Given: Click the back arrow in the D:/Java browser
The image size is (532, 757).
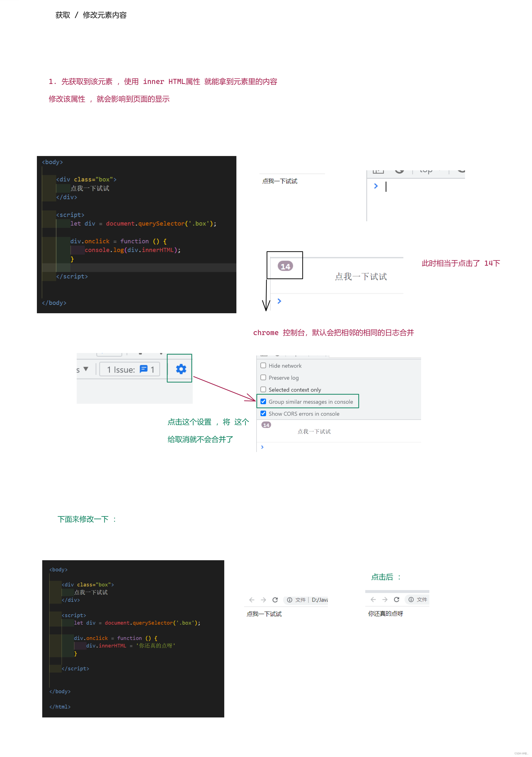Looking at the screenshot, I should pyautogui.click(x=252, y=600).
